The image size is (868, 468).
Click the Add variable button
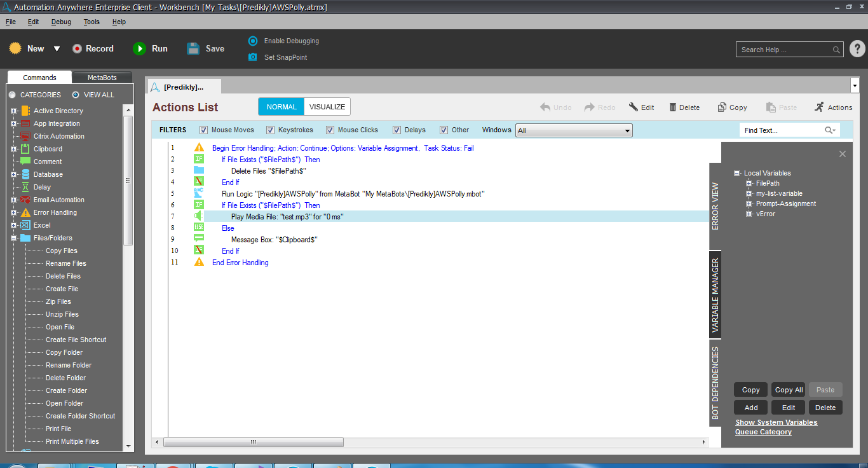click(751, 408)
